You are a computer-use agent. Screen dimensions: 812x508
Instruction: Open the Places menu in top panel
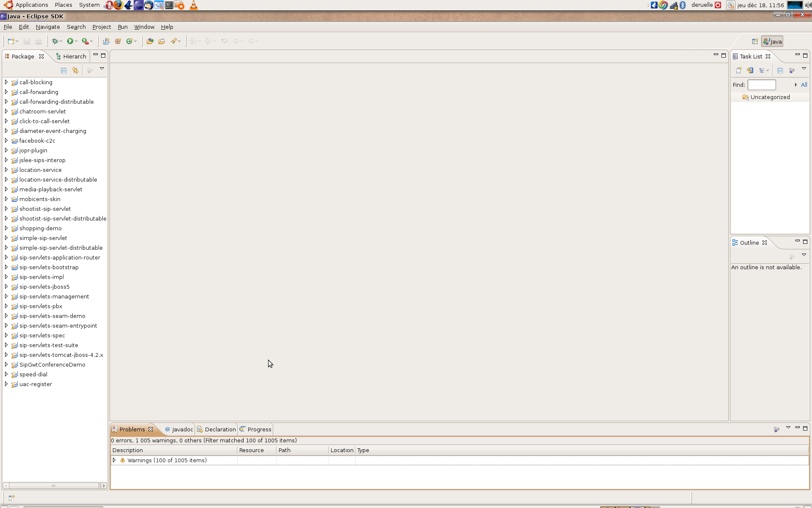(x=63, y=5)
